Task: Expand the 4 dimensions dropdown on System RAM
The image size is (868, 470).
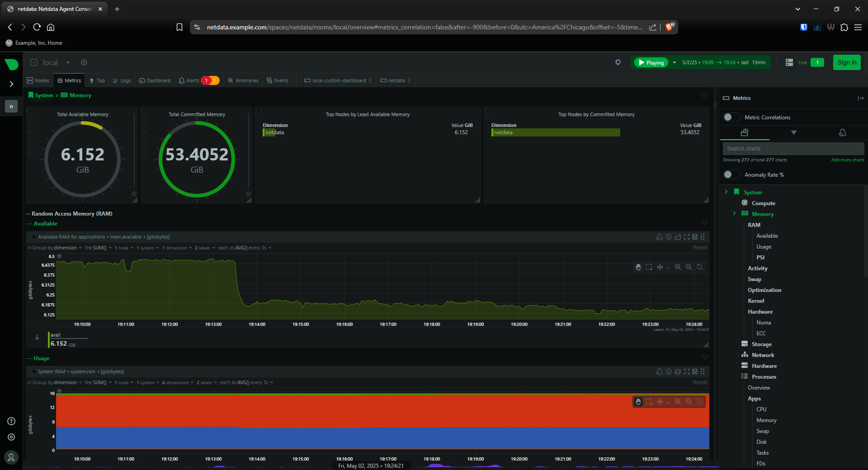Action: [x=178, y=382]
